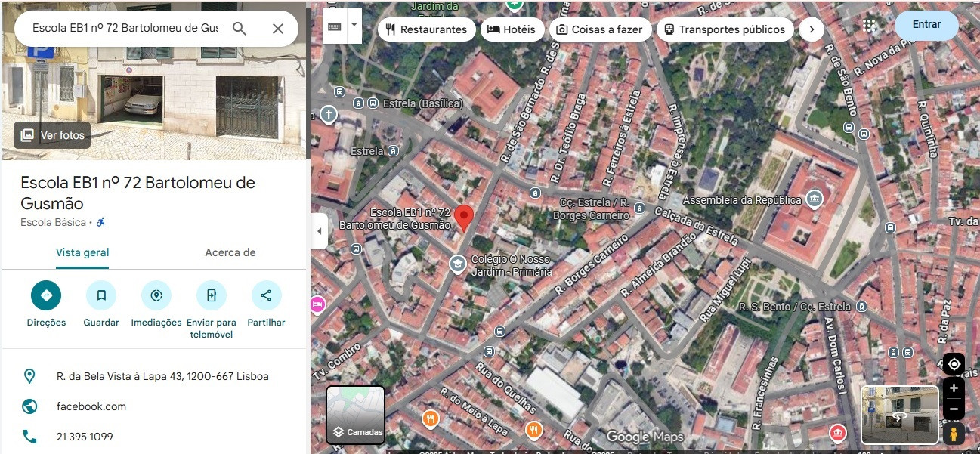Send the place to phone via Enviar para telemóvel

(212, 295)
